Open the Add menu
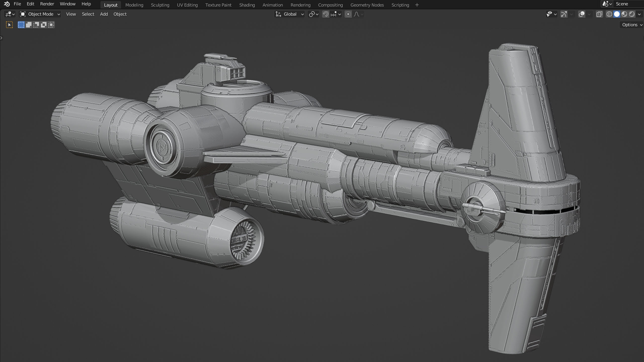This screenshot has height=362, width=644. (104, 14)
